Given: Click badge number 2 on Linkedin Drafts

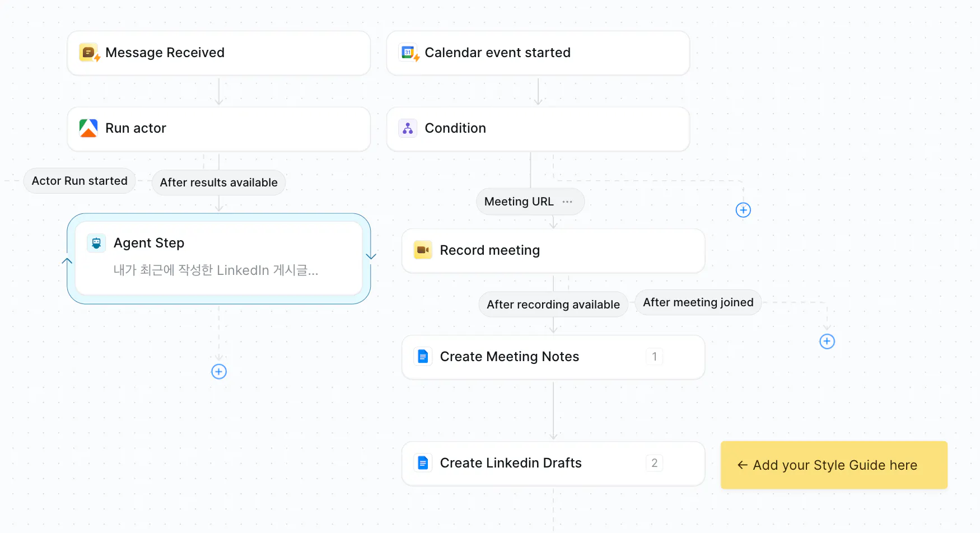Looking at the screenshot, I should [654, 463].
